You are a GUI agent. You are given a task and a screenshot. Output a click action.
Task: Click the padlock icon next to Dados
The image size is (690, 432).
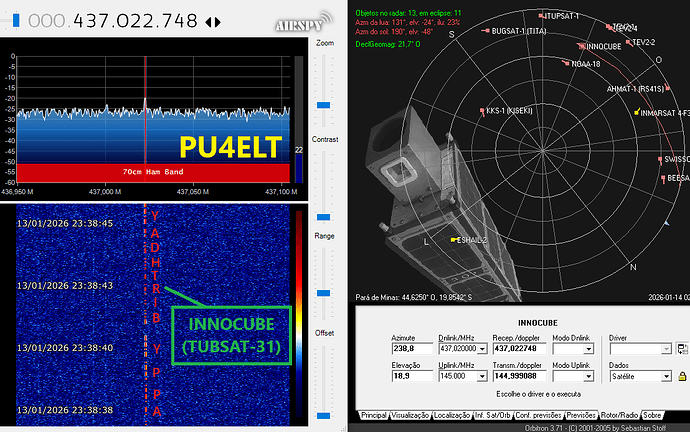[x=682, y=376]
